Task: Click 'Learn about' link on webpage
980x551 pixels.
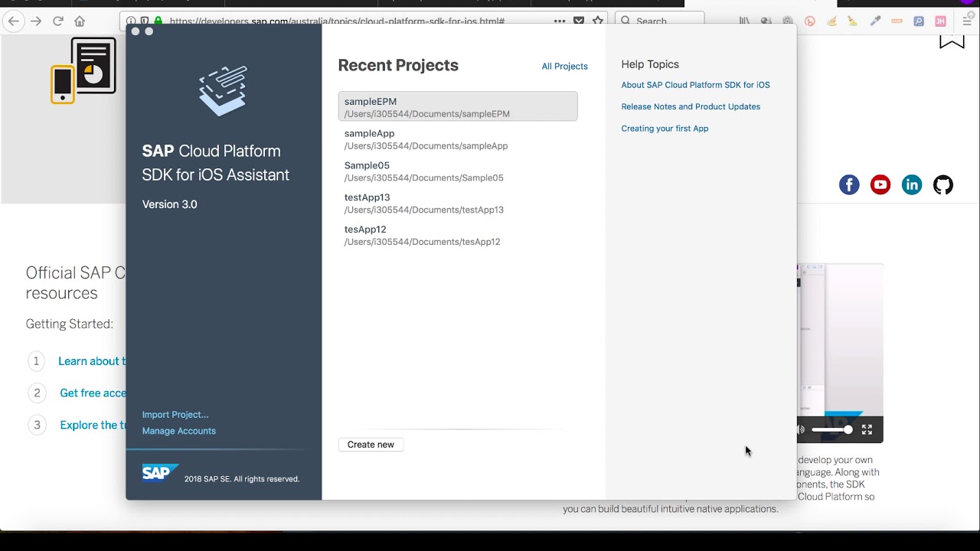Action: (92, 361)
